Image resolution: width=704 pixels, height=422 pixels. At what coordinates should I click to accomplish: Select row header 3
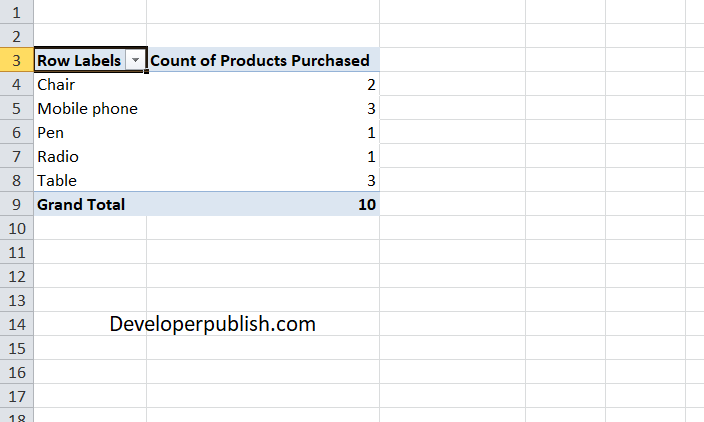(17, 60)
